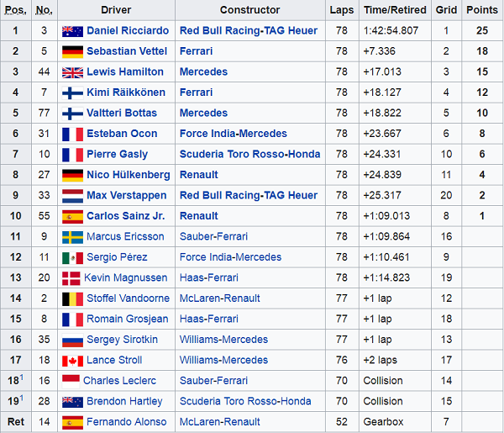Screen dimensions: 504x433
Task: Click the Russian flag beside Sergey Sirotkin
Action: tap(72, 340)
